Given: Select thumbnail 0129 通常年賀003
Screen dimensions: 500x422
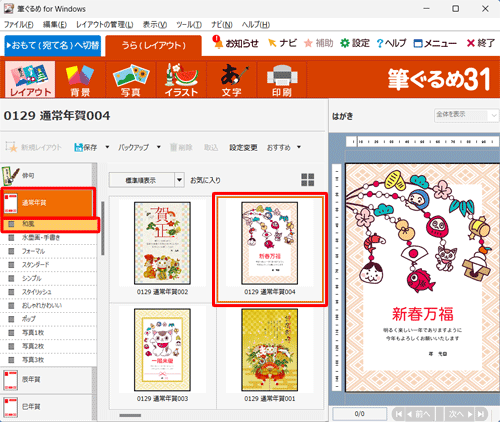Looking at the screenshot, I should (x=162, y=355).
